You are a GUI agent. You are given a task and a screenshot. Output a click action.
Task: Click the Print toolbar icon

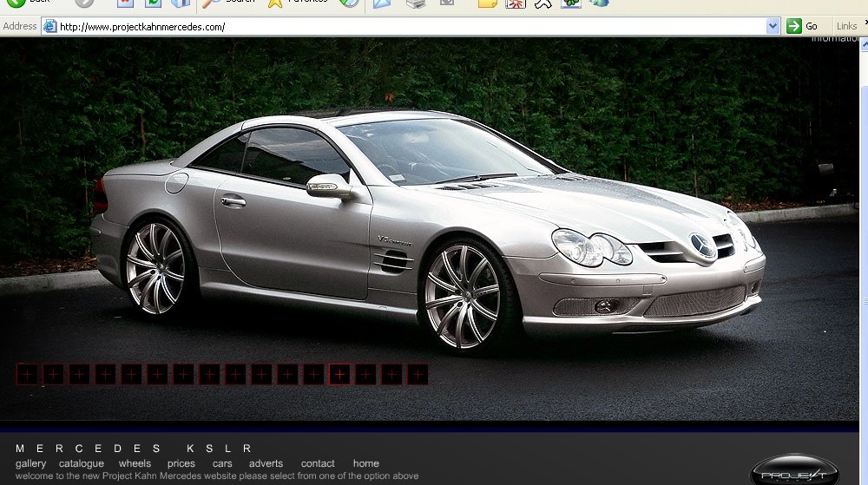pyautogui.click(x=415, y=3)
